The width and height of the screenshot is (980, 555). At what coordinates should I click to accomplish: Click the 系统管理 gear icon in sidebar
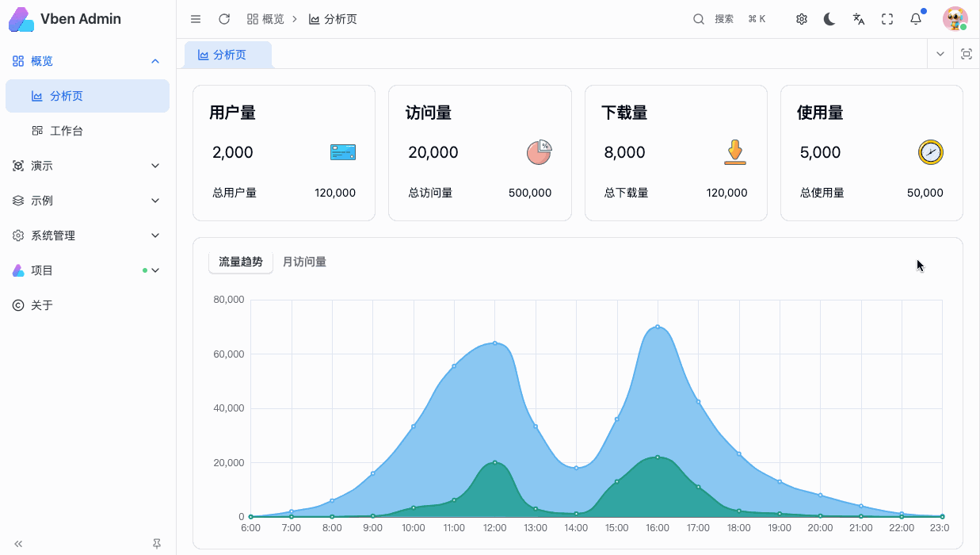pos(18,235)
